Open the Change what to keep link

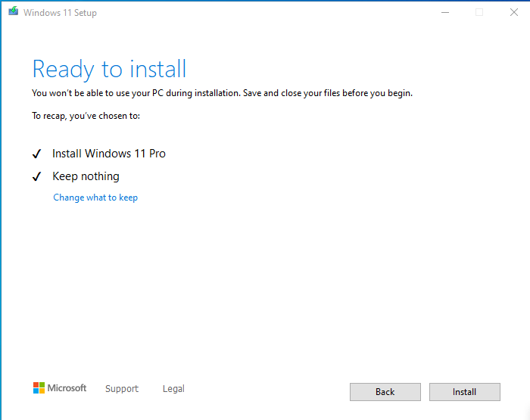tap(95, 198)
